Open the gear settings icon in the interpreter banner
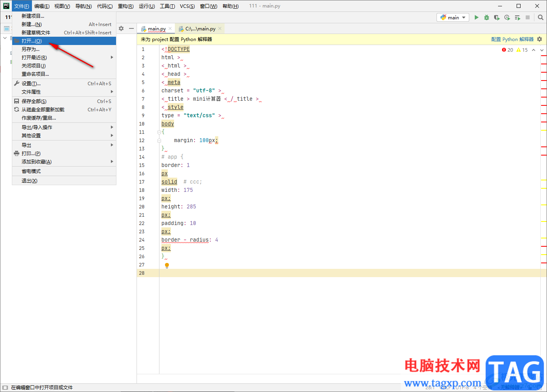Image resolution: width=547 pixels, height=392 pixels. click(540, 39)
